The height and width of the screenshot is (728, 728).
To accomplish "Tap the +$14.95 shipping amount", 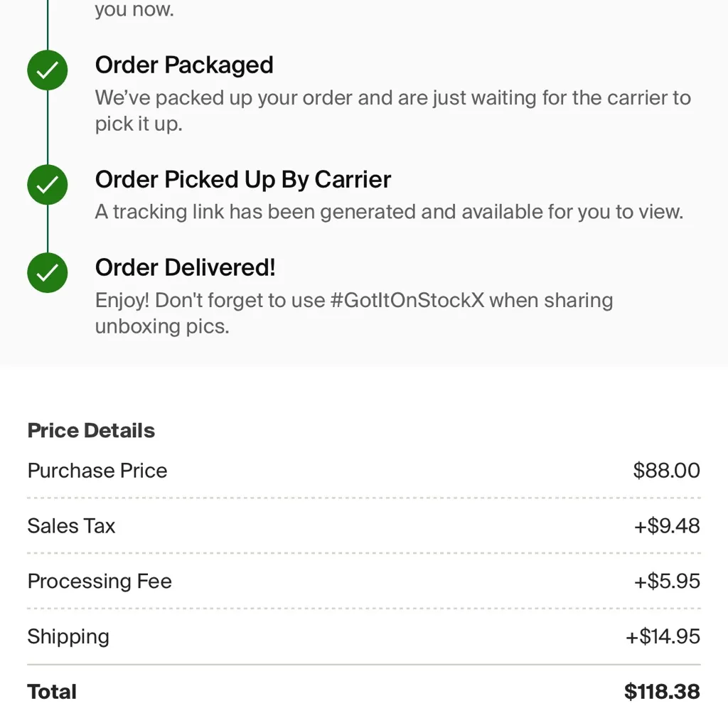I will [x=663, y=636].
